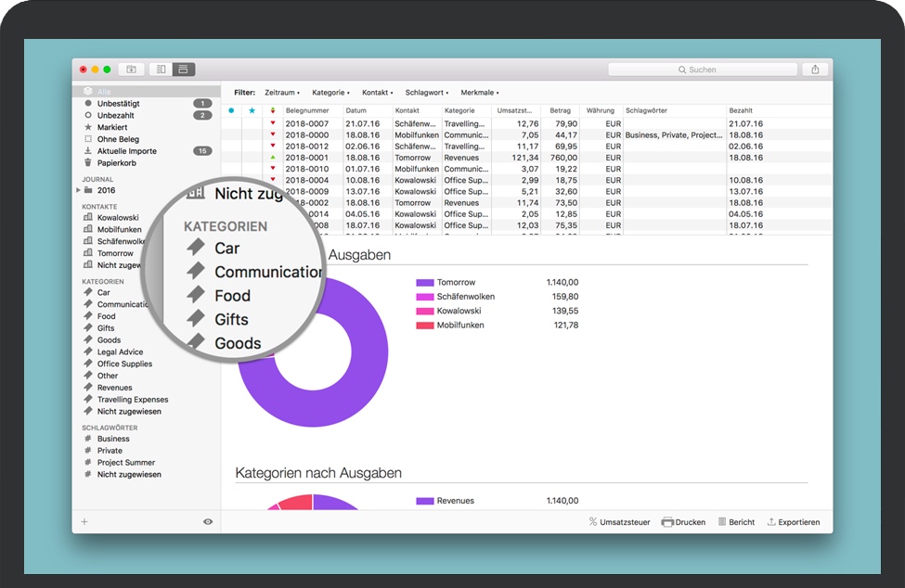Click the purple Tomorrow legend swatch
Screen dimensions: 905x588
425,283
